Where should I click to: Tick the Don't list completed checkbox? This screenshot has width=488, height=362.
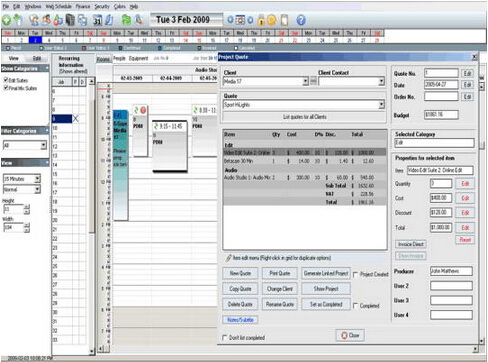coord(225,337)
